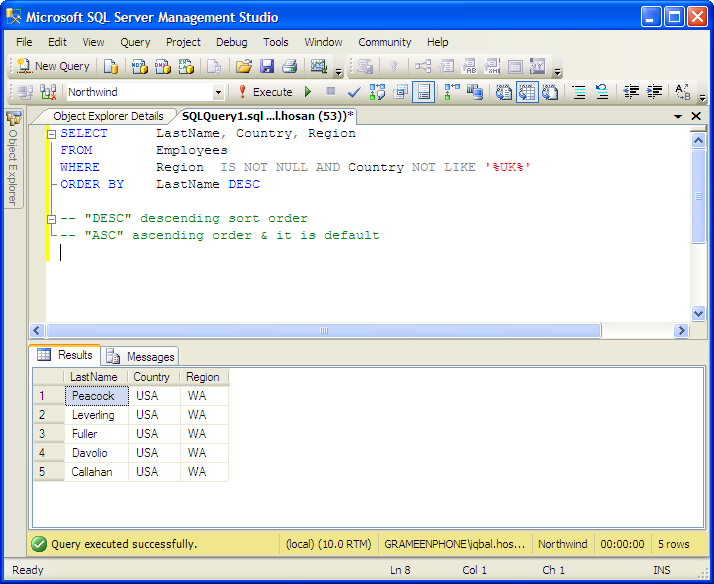Open the File menu
The image size is (714, 584).
coord(24,42)
